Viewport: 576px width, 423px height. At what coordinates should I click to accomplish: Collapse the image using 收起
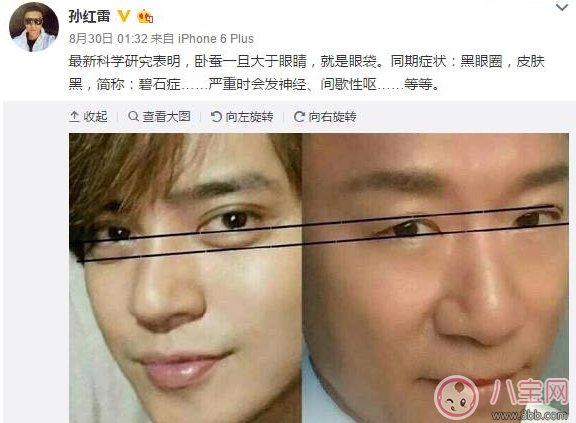(88, 117)
